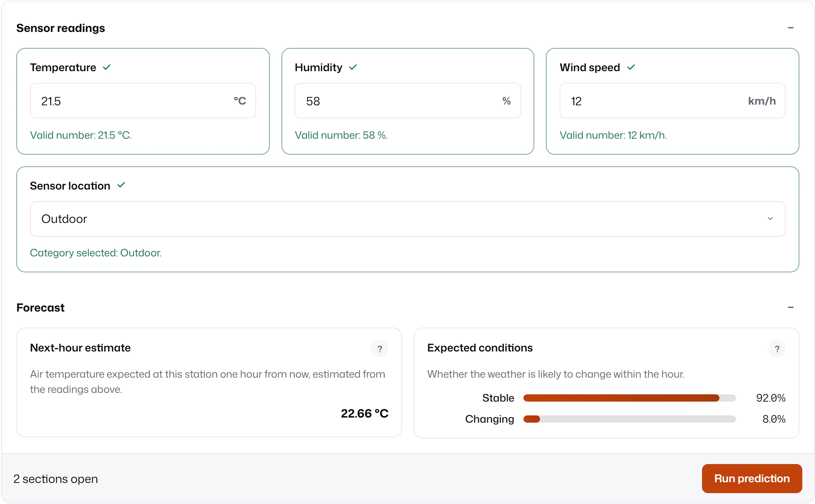The height and width of the screenshot is (504, 815).
Task: Click the 8.0% Changing value
Action: point(774,419)
